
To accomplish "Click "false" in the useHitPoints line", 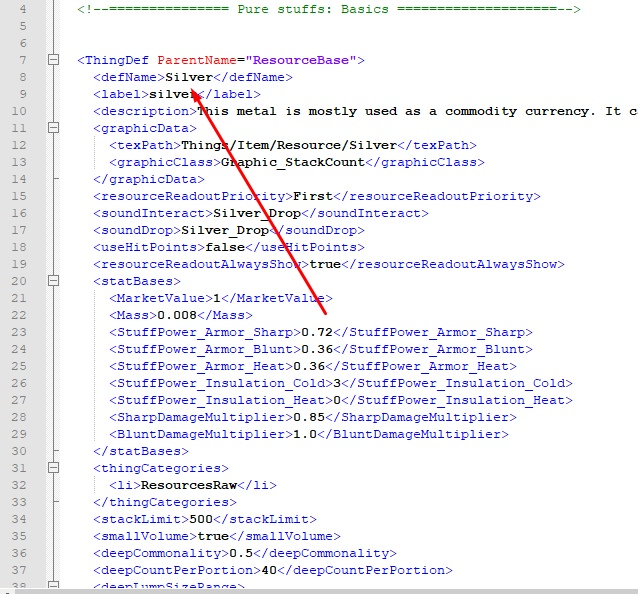I will coord(225,247).
